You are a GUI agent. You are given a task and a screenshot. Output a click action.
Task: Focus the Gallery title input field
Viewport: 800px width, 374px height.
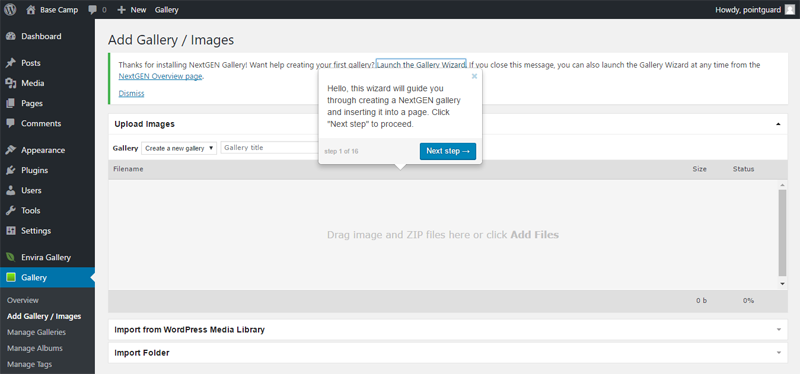(x=269, y=148)
